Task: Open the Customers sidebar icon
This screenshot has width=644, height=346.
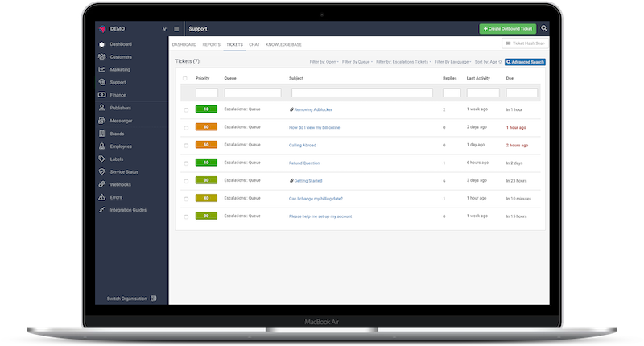Action: [x=101, y=56]
